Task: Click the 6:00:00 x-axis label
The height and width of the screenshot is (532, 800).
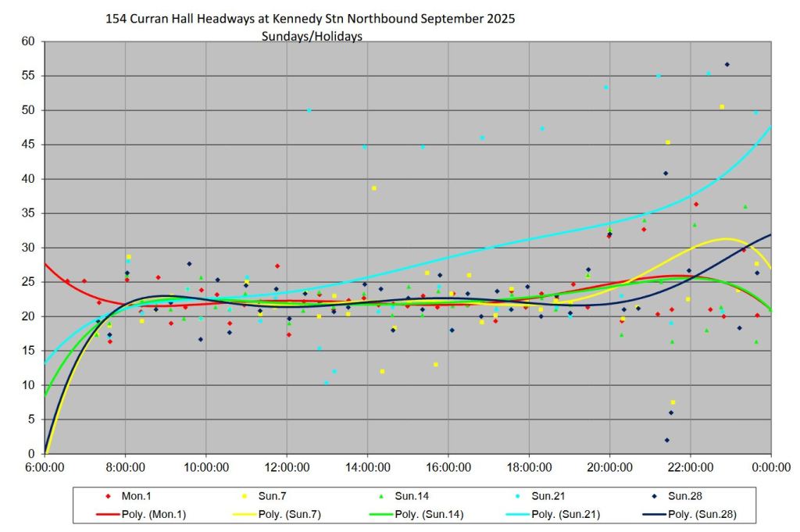Action: point(45,468)
